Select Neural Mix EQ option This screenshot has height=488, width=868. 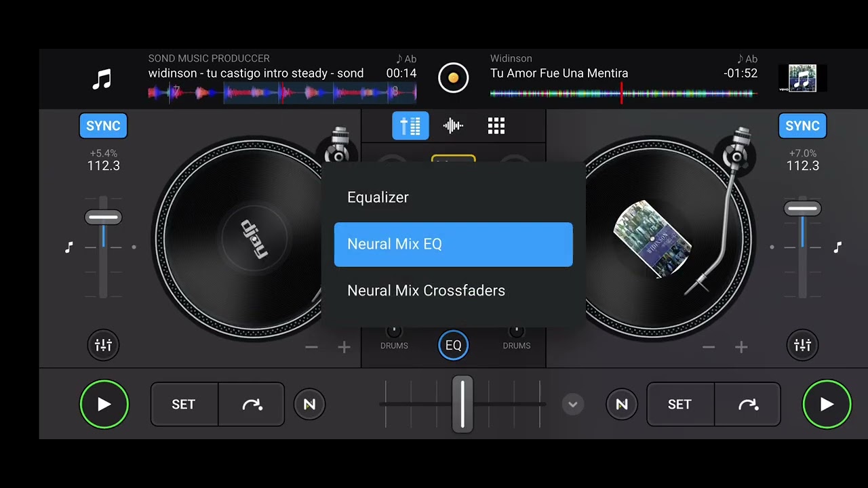453,244
